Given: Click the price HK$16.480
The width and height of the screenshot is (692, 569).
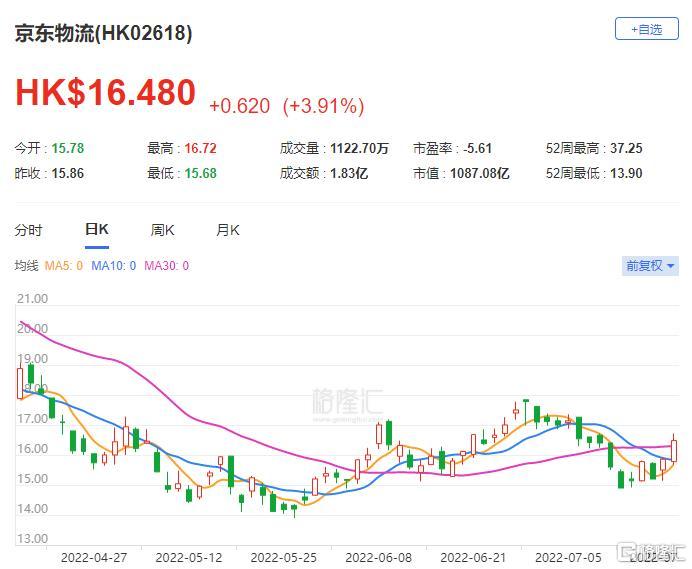Looking at the screenshot, I should 105,92.
